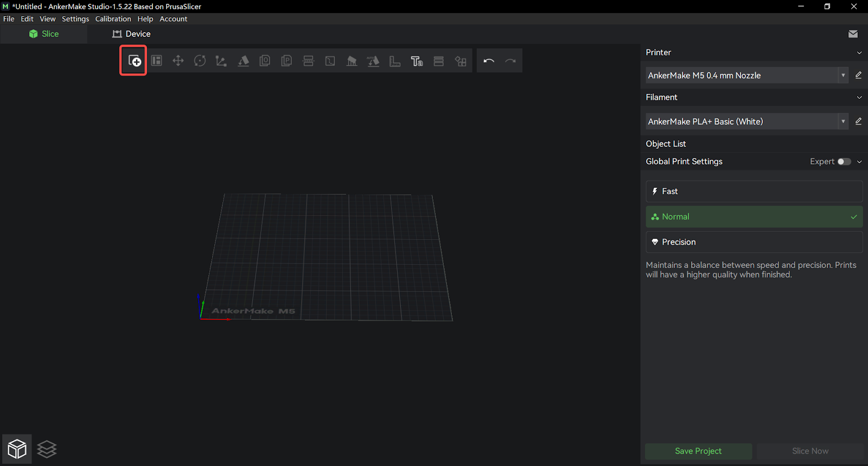Open the Help menu

145,18
